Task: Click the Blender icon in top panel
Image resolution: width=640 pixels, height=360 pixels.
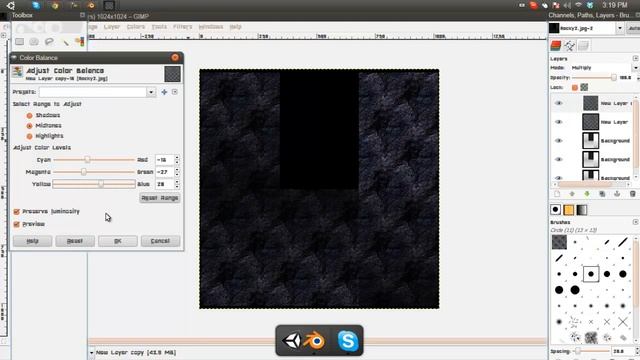Action: (91, 5)
